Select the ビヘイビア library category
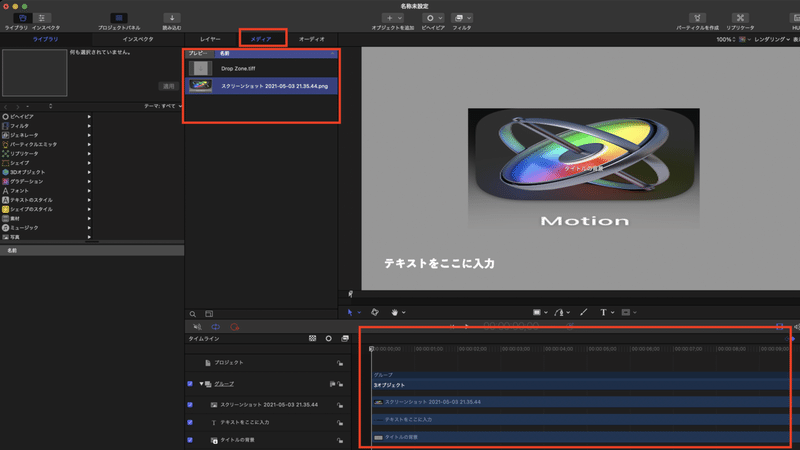The height and width of the screenshot is (450, 800). click(x=46, y=116)
